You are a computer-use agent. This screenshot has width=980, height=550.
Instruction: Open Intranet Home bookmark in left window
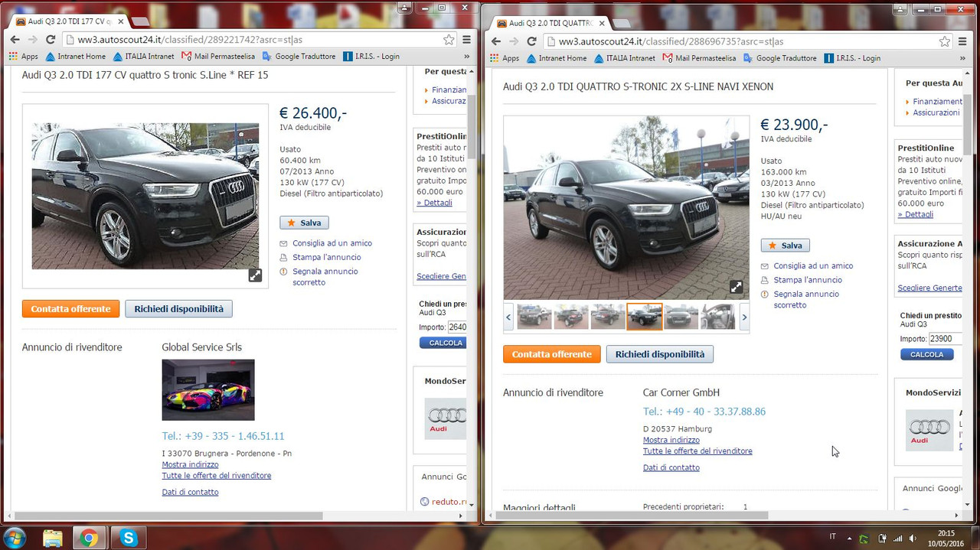[x=75, y=57]
